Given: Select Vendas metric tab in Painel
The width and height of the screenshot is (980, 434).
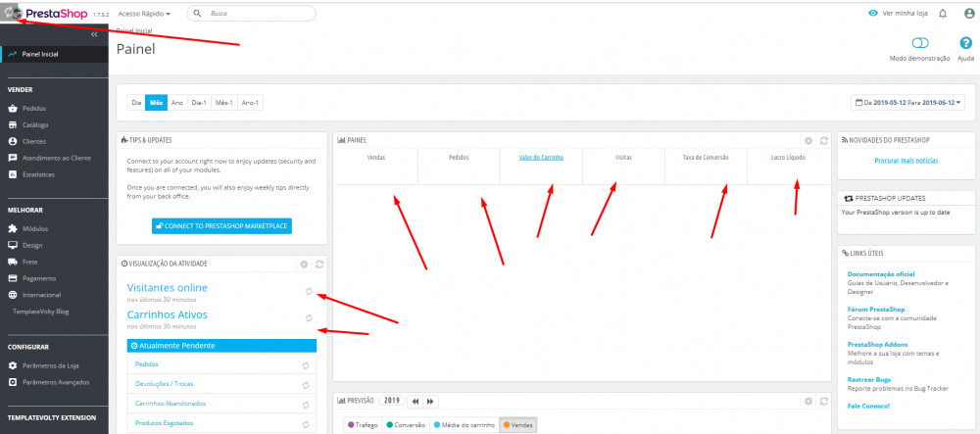Looking at the screenshot, I should (x=376, y=167).
